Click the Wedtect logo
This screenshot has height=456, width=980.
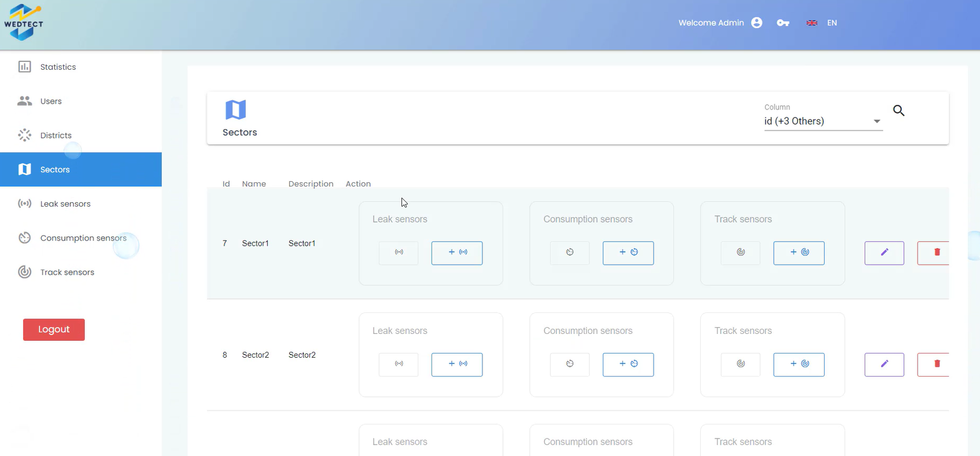click(23, 23)
